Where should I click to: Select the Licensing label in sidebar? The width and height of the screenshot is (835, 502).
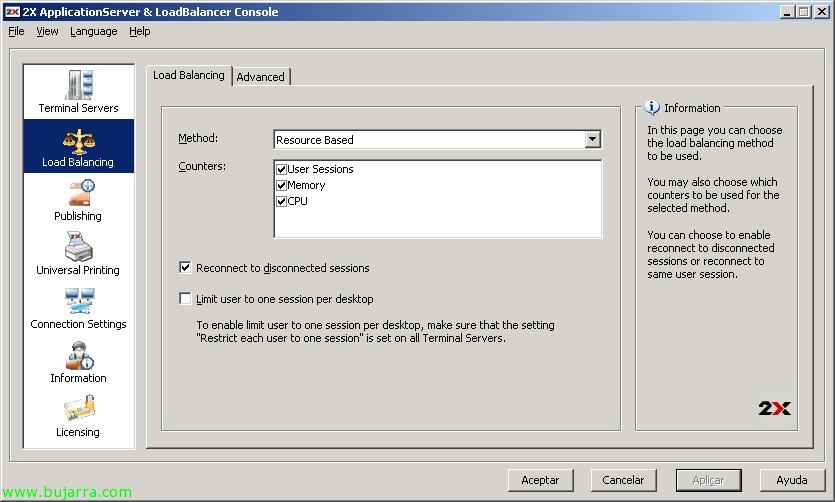point(78,432)
